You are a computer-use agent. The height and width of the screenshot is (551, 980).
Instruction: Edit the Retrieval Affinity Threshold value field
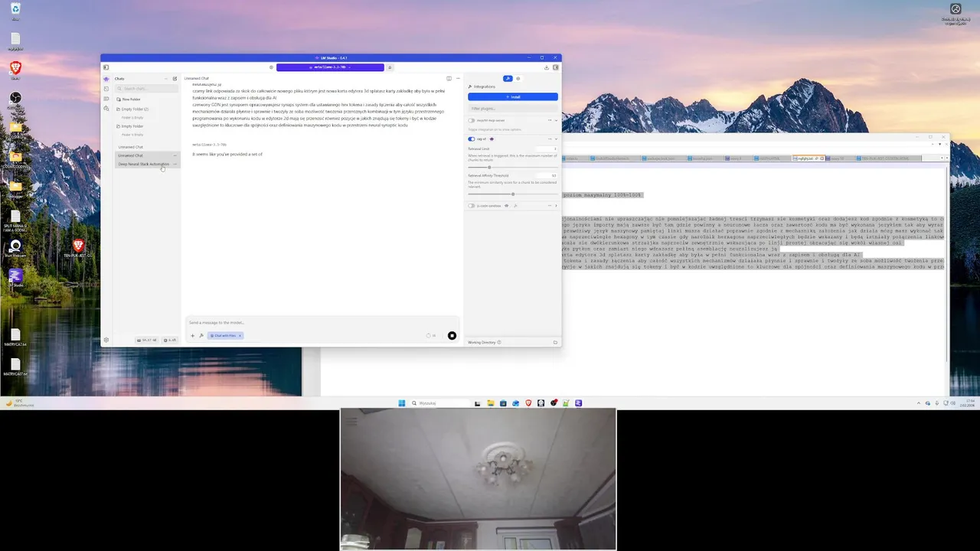point(547,175)
